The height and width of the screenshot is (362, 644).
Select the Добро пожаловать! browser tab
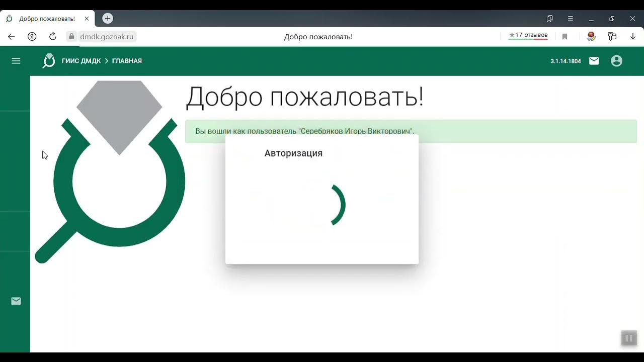coord(47,19)
